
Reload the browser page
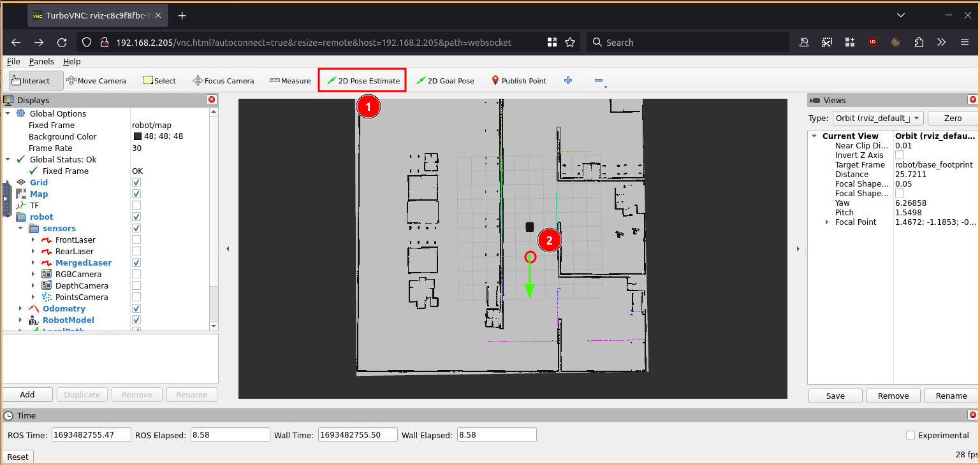pos(62,43)
